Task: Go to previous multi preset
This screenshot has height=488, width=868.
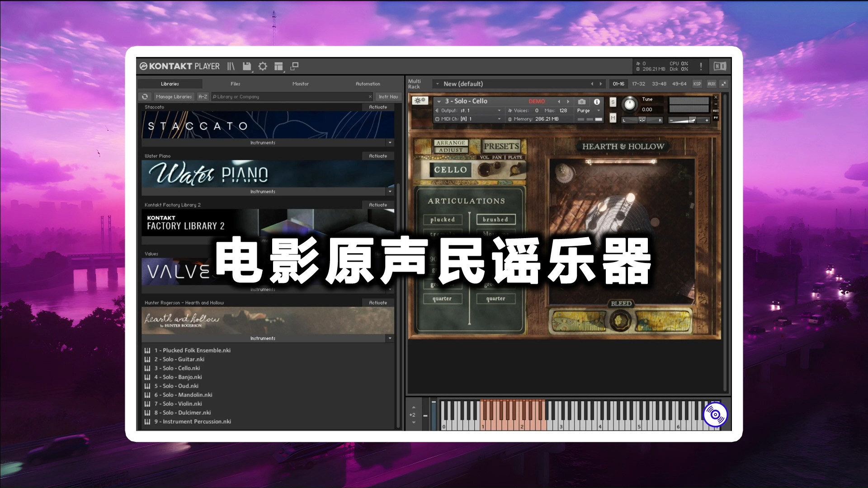Action: 592,84
